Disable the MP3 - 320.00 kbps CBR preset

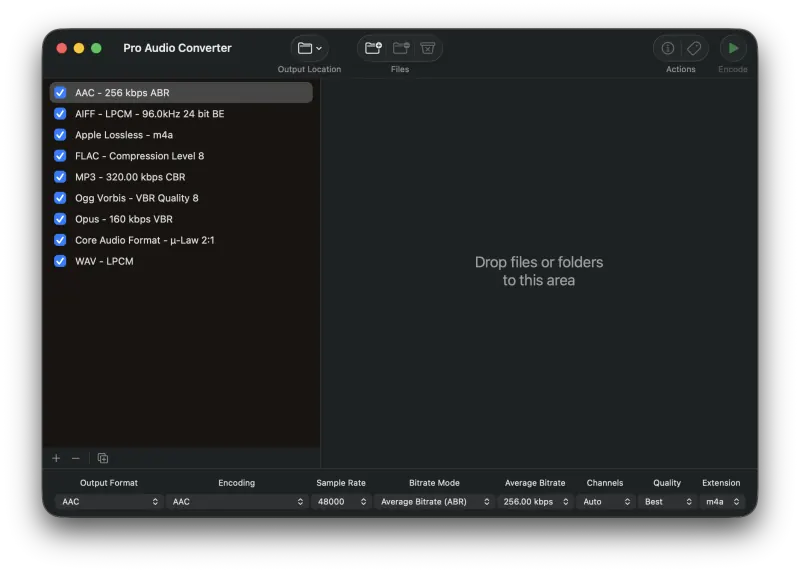pyautogui.click(x=60, y=177)
